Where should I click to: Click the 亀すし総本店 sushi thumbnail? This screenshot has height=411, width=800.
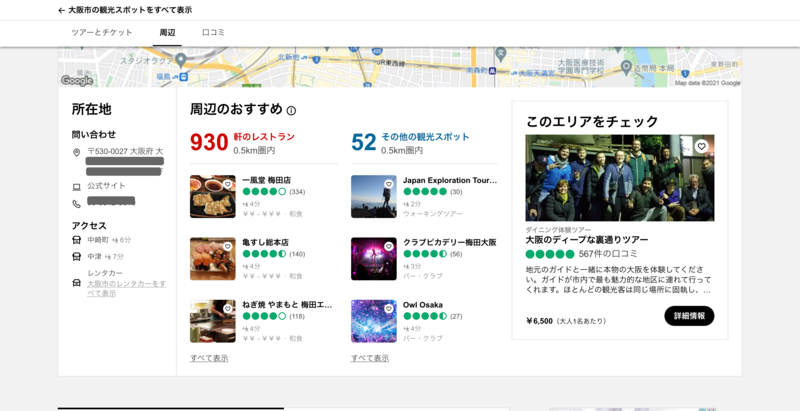pos(213,259)
